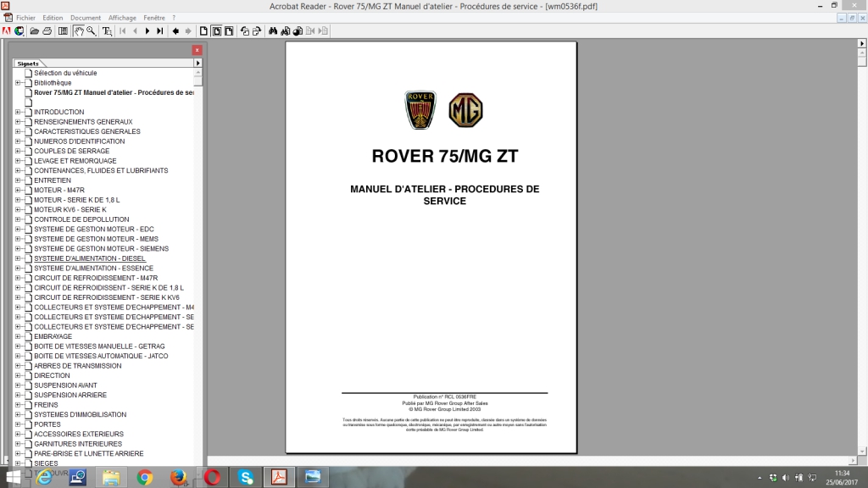This screenshot has width=868, height=488.
Task: Rotate view clockwise icon
Action: (257, 31)
